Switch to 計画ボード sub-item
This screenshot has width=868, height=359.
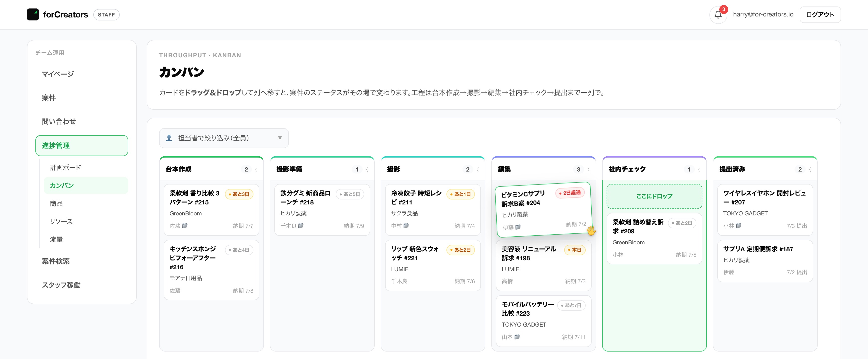pyautogui.click(x=86, y=167)
